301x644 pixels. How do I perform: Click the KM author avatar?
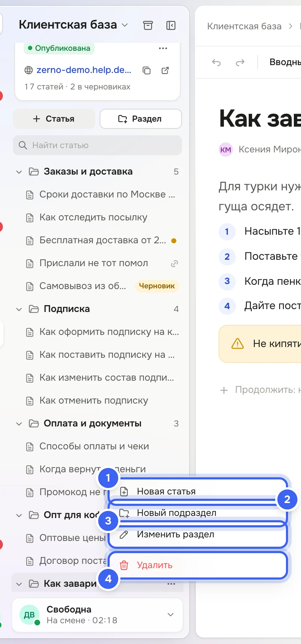coord(226,150)
